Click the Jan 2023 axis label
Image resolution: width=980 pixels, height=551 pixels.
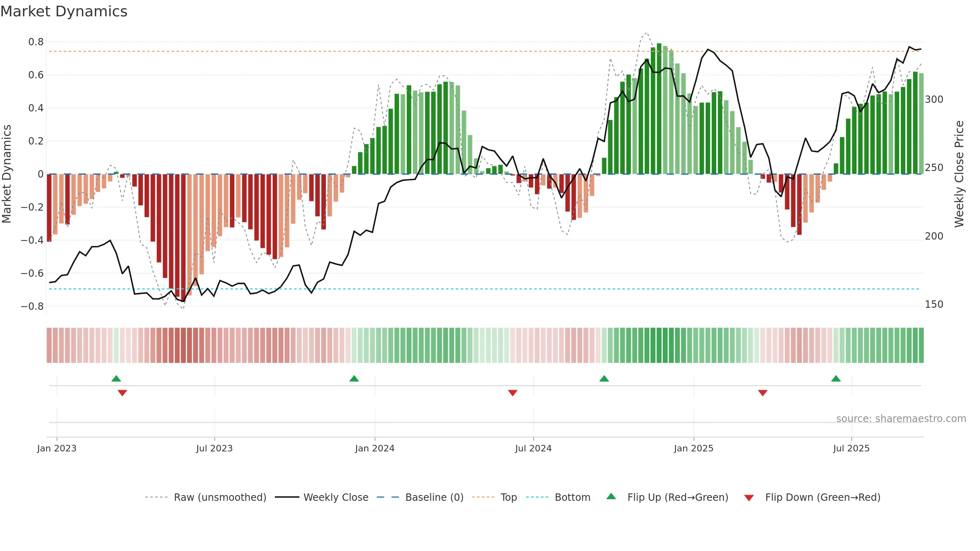(57, 448)
